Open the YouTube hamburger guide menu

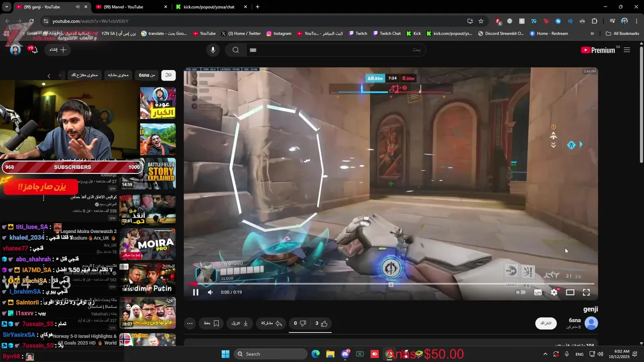point(627,50)
